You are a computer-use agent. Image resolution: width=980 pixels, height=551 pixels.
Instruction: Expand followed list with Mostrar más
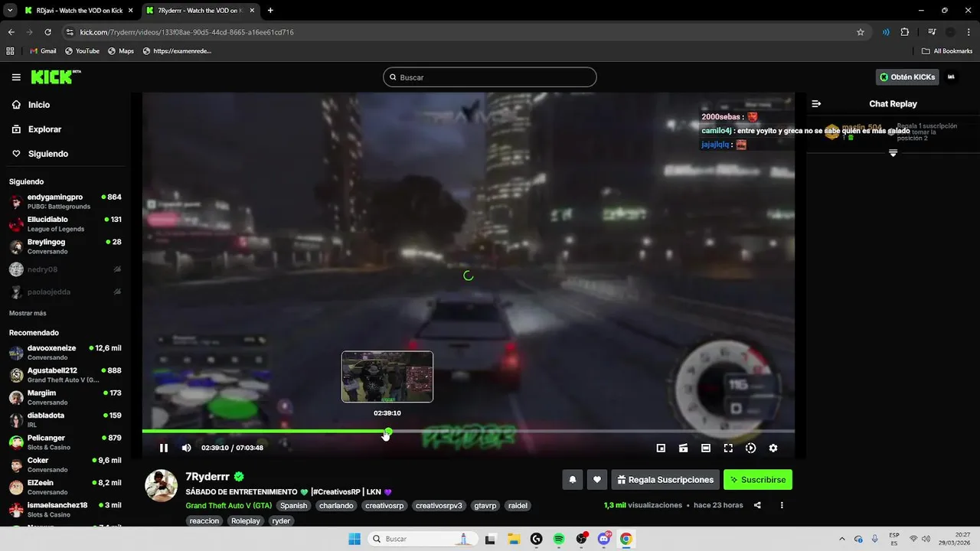(x=28, y=313)
